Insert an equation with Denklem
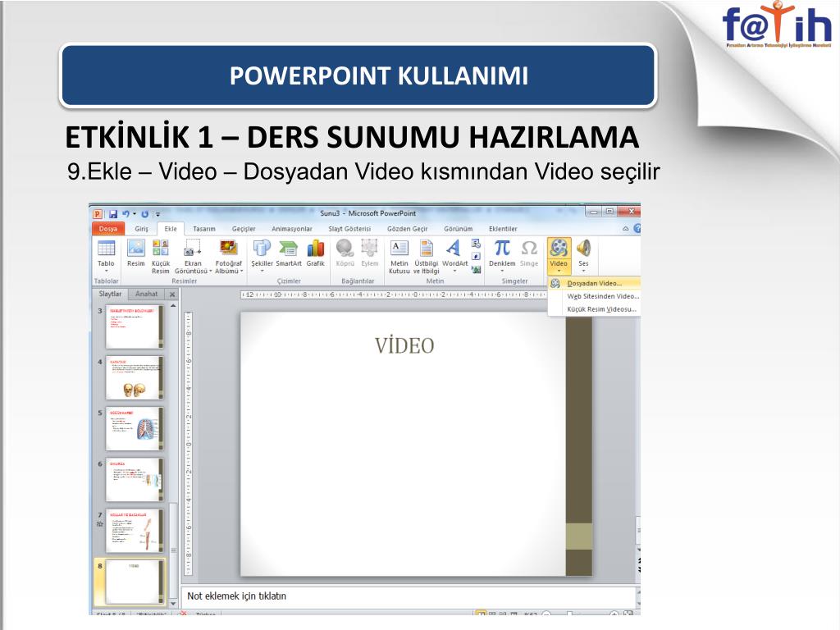Image resolution: width=840 pixels, height=630 pixels. pyautogui.click(x=502, y=249)
